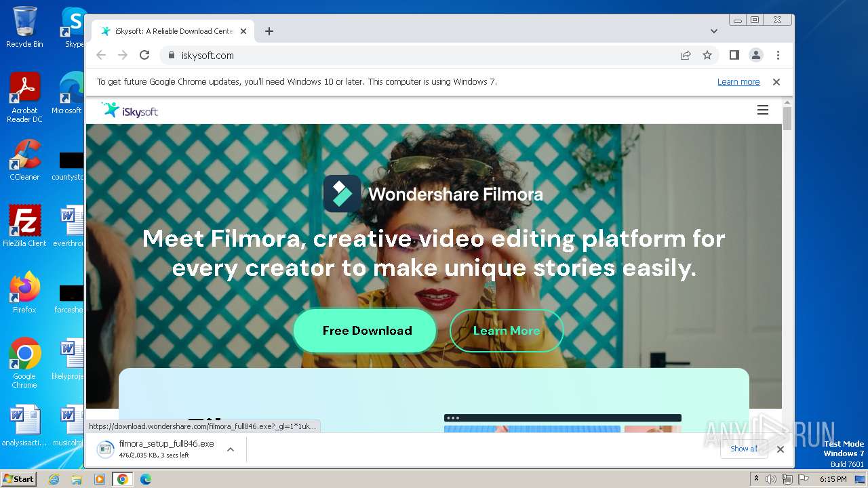Open the network tray icon
The height and width of the screenshot is (488, 868).
click(x=787, y=479)
